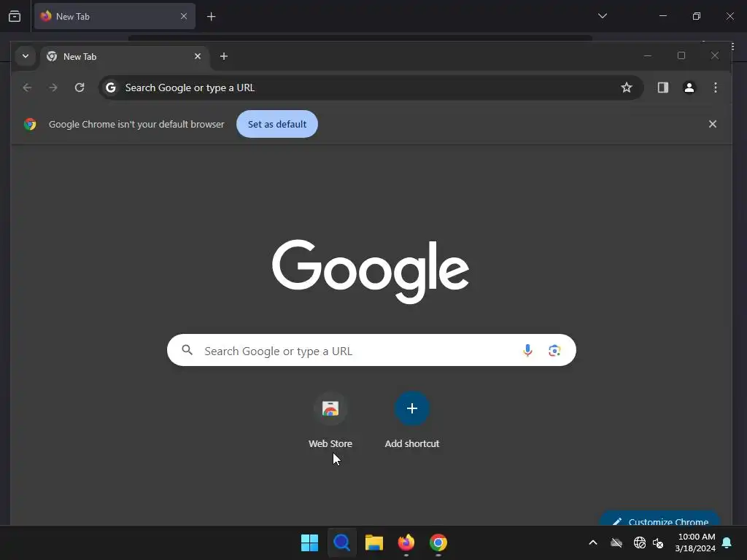Click the Google logo
Viewport: 747px width, 560px height.
[371, 271]
